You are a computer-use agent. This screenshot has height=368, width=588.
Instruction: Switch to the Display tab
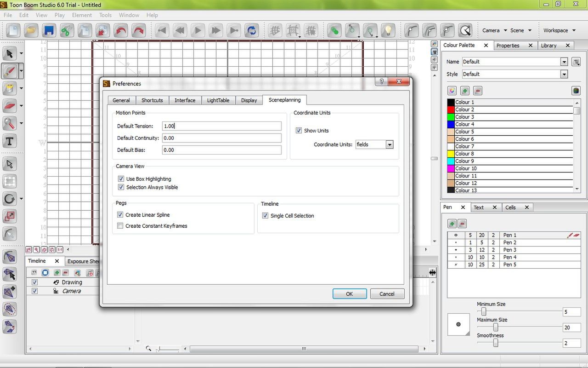249,100
